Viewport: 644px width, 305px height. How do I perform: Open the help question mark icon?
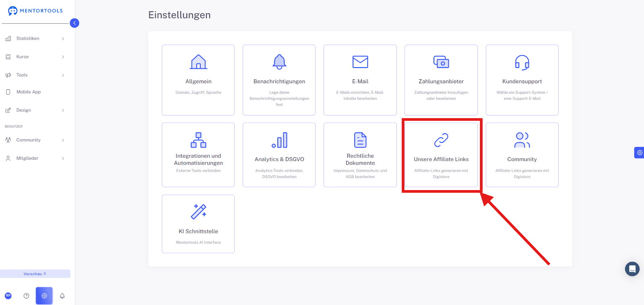(x=26, y=296)
